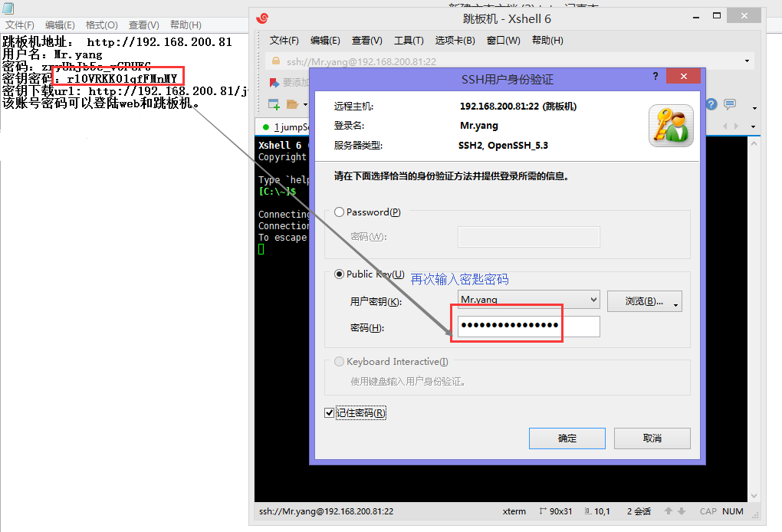Open the 用户密钥 Mr.yang dropdown
The width and height of the screenshot is (782, 532).
click(528, 300)
